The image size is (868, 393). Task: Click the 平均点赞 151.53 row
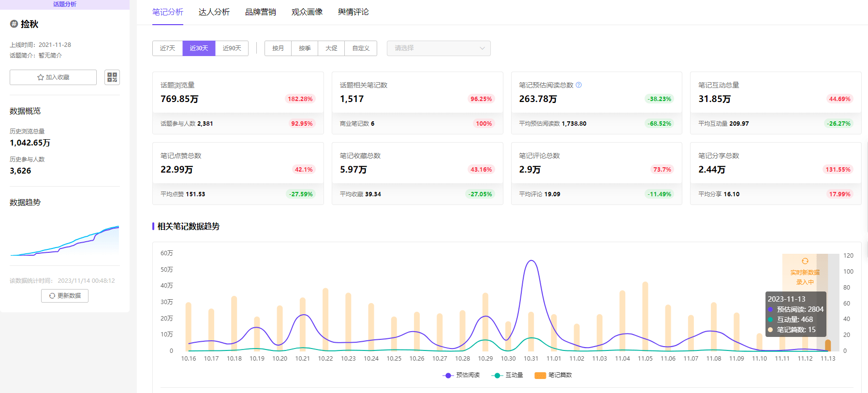pyautogui.click(x=183, y=194)
